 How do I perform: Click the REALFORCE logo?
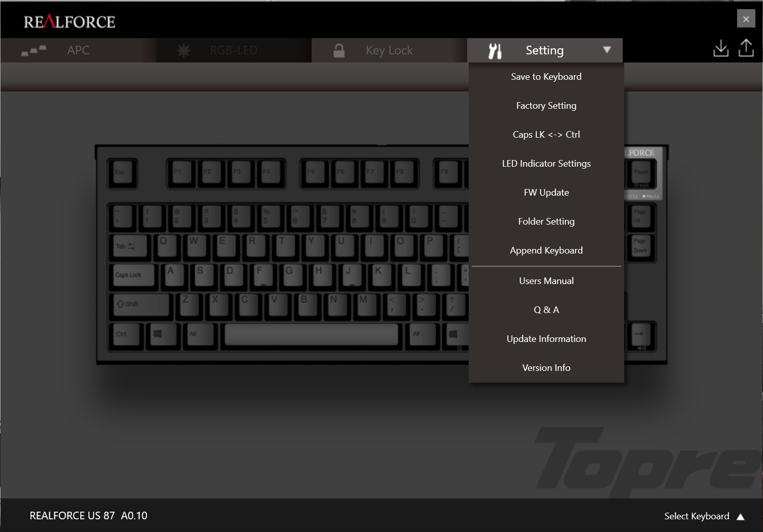click(x=68, y=21)
